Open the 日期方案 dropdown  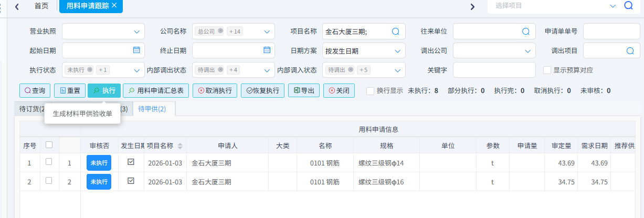click(397, 51)
